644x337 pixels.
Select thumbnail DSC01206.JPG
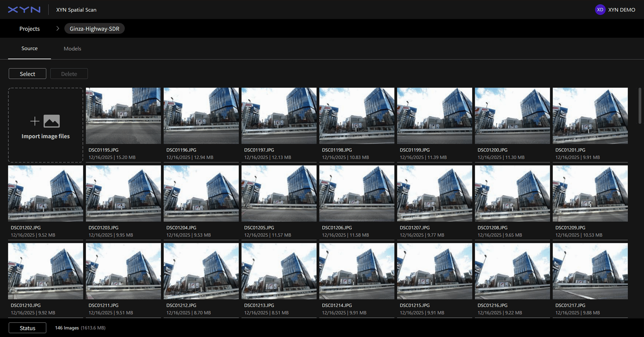pyautogui.click(x=357, y=193)
